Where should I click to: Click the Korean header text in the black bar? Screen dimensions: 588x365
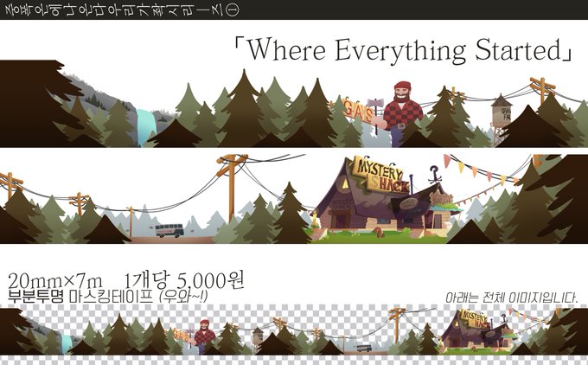click(122, 10)
